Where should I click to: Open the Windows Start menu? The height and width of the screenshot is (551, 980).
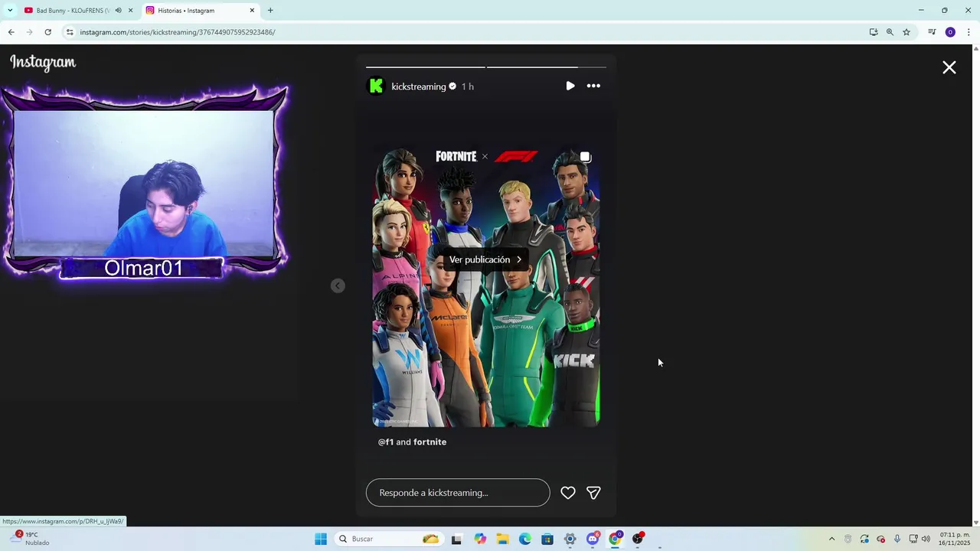click(321, 540)
